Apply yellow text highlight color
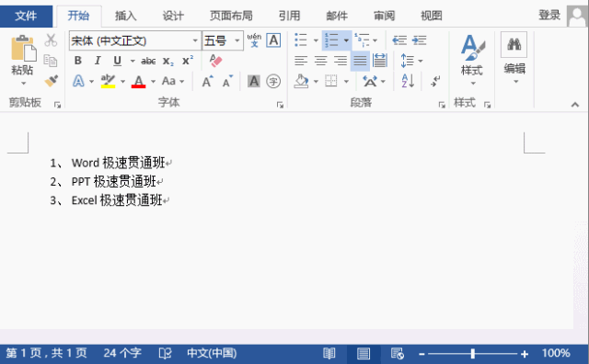 [x=108, y=81]
